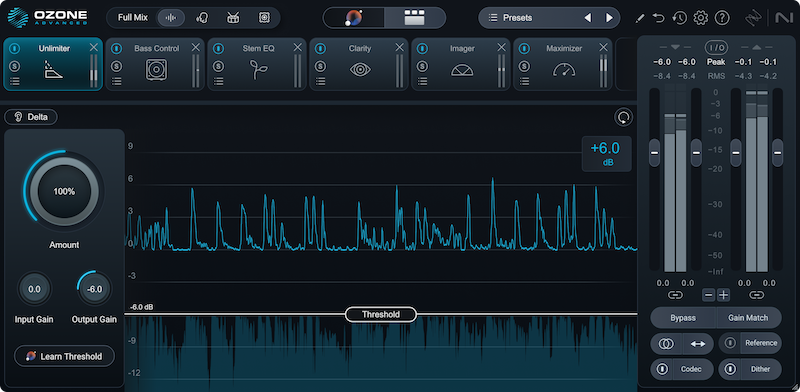Viewport: 800px width, 392px height.
Task: Open the undo history clock icon
Action: [x=679, y=18]
